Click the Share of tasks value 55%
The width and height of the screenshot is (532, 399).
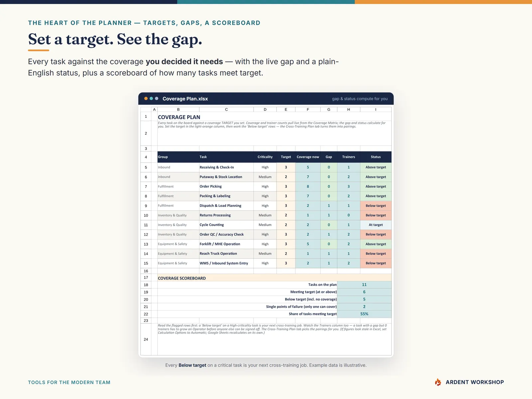(364, 314)
